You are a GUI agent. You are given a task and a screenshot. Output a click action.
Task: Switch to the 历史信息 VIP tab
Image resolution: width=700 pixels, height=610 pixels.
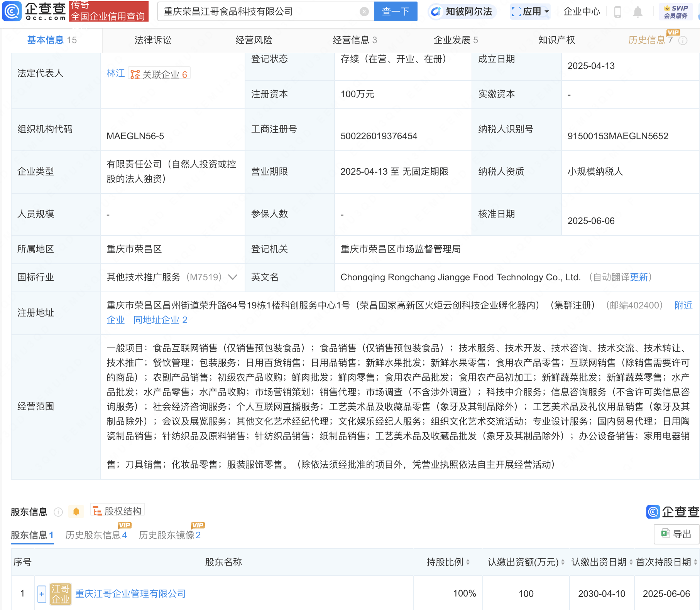pos(650,40)
